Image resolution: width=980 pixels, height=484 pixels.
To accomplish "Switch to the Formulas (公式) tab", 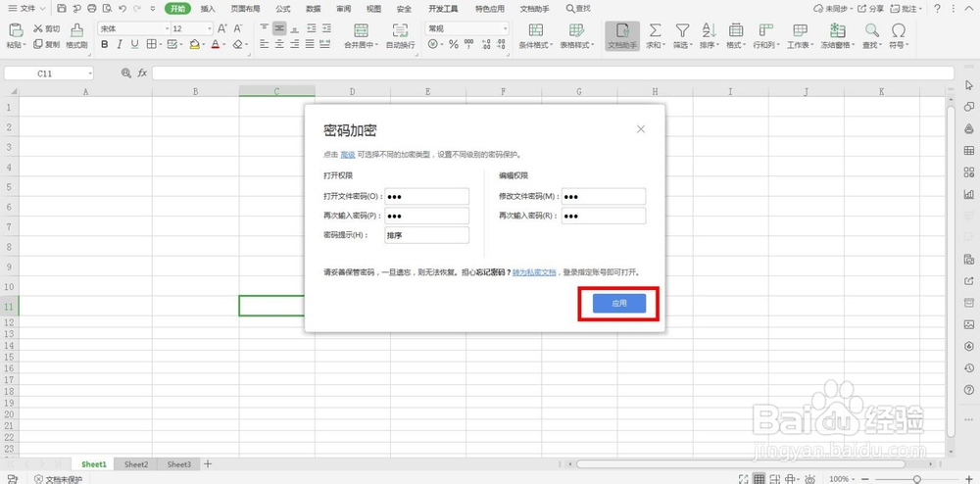I will point(282,9).
